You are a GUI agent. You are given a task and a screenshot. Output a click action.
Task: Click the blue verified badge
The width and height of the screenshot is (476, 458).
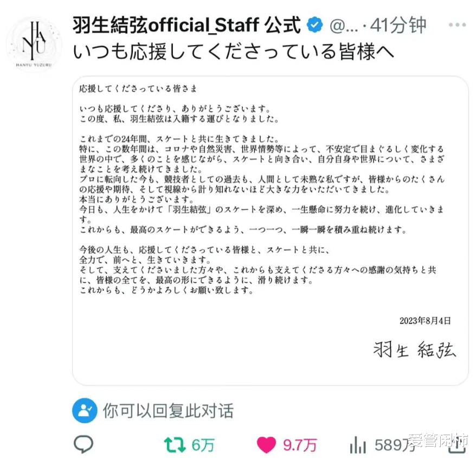(x=314, y=25)
